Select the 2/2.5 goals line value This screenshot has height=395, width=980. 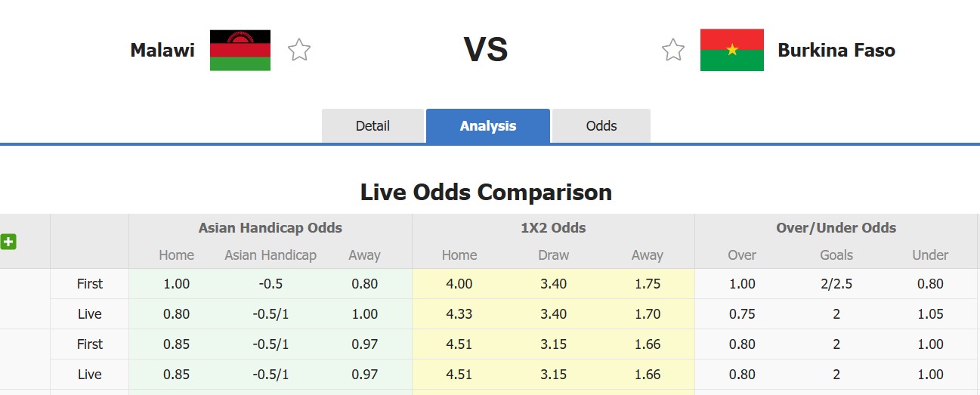pos(836,284)
